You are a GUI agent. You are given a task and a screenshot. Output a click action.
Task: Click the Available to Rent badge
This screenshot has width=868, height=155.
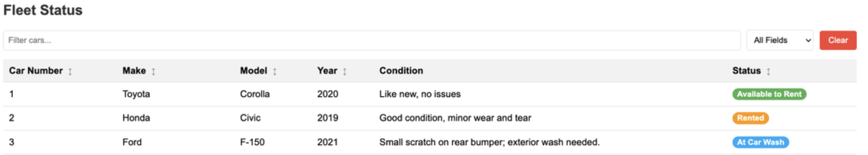click(x=769, y=94)
